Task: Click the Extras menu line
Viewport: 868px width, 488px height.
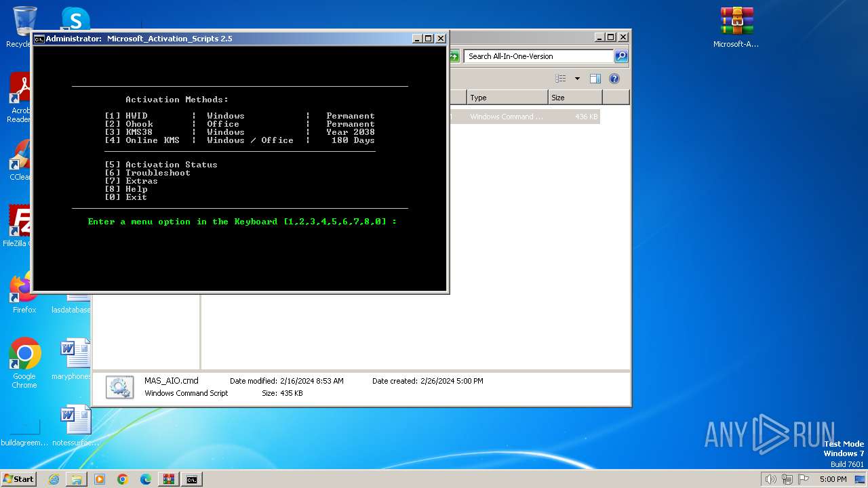Action: pos(131,181)
